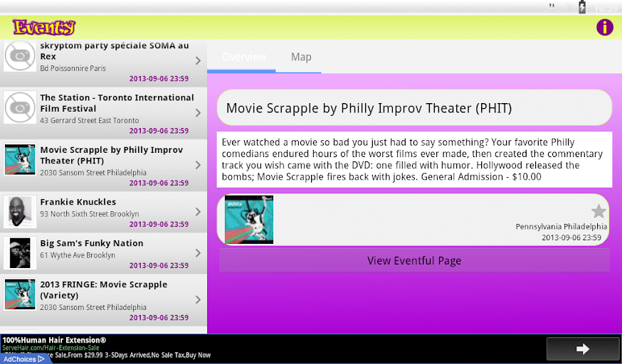The width and height of the screenshot is (622, 364).
Task: Expand the Frankie Knuckles chevron
Action: click(x=198, y=212)
